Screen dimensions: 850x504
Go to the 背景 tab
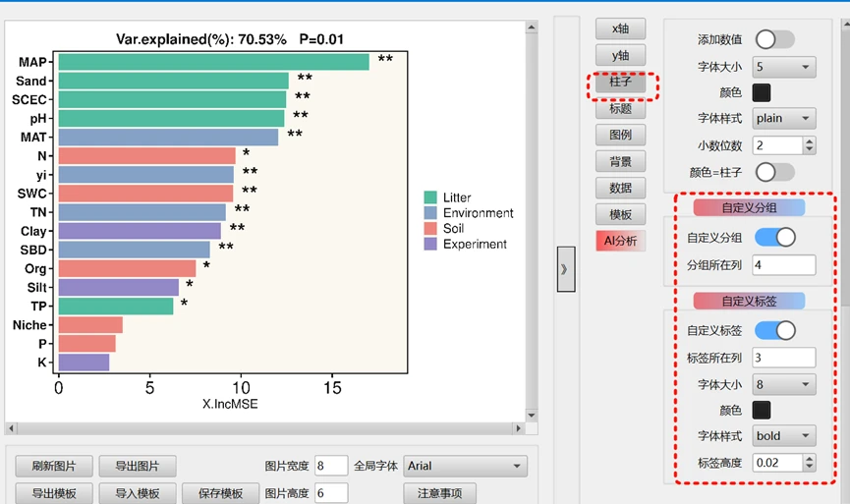pyautogui.click(x=620, y=161)
